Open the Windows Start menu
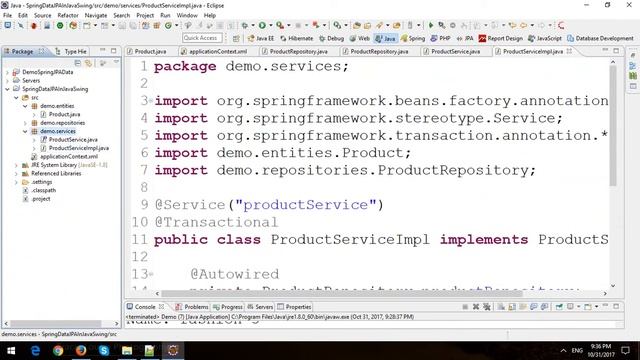 click(11, 350)
